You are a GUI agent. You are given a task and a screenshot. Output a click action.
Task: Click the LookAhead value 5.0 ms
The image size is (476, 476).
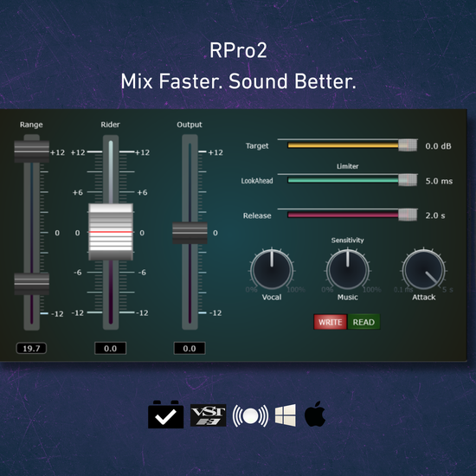[x=439, y=181]
